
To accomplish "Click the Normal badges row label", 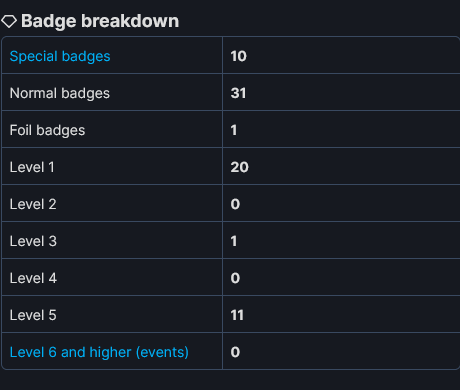I will pos(60,93).
